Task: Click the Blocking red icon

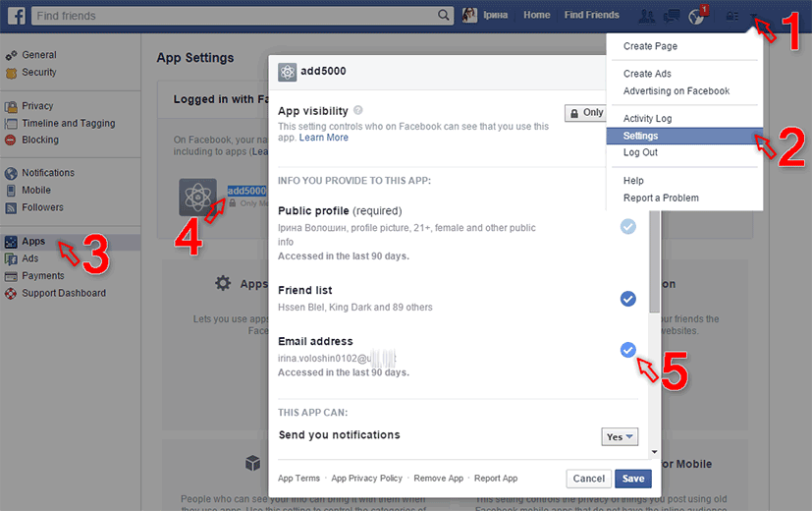Action: click(11, 140)
